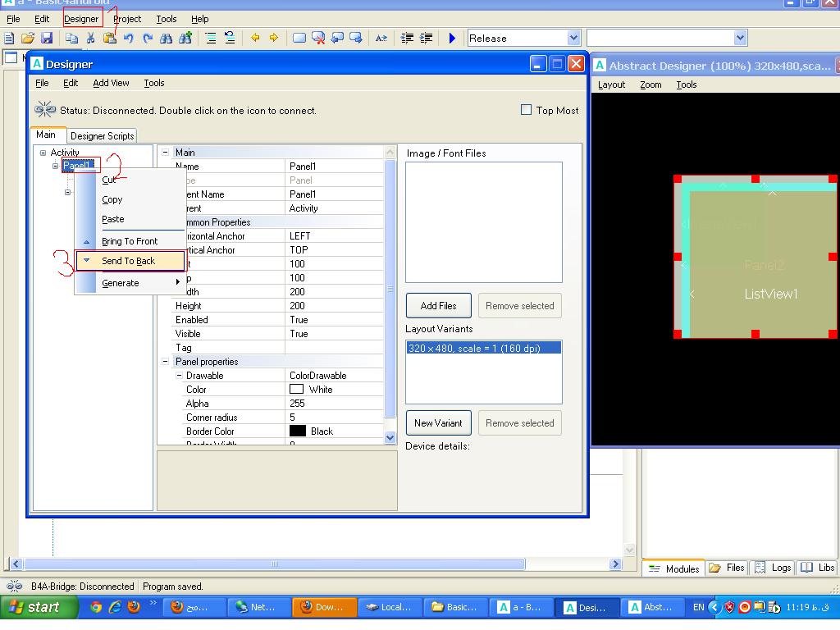Collapse the Activity tree node
The image size is (840, 630).
click(x=43, y=153)
